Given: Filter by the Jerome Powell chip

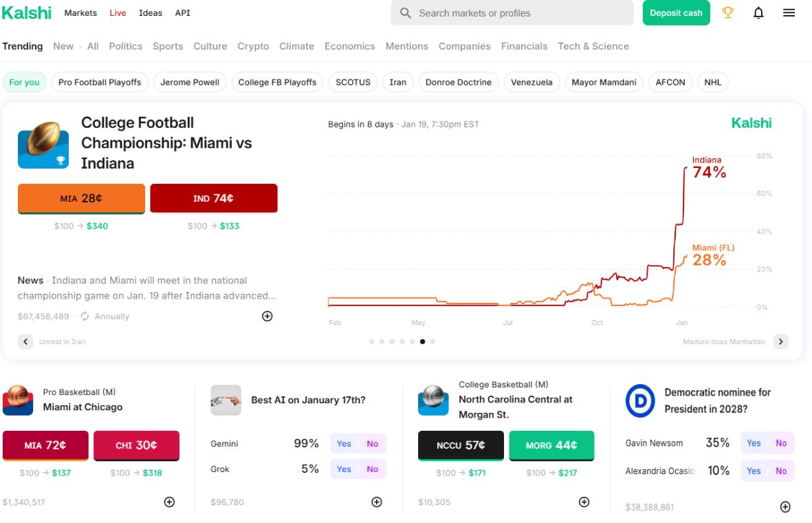Looking at the screenshot, I should (190, 82).
